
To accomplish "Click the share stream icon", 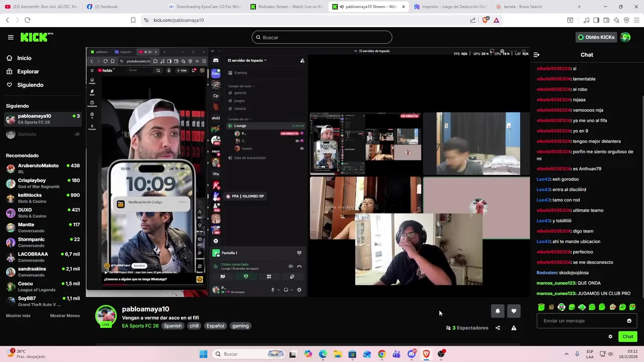I will (x=498, y=328).
